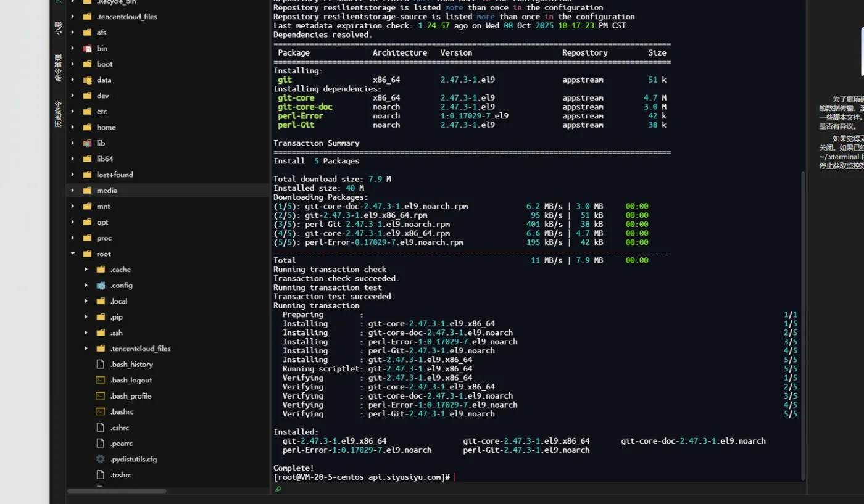
Task: Click the .bashrc terminal file icon
Action: [101, 411]
